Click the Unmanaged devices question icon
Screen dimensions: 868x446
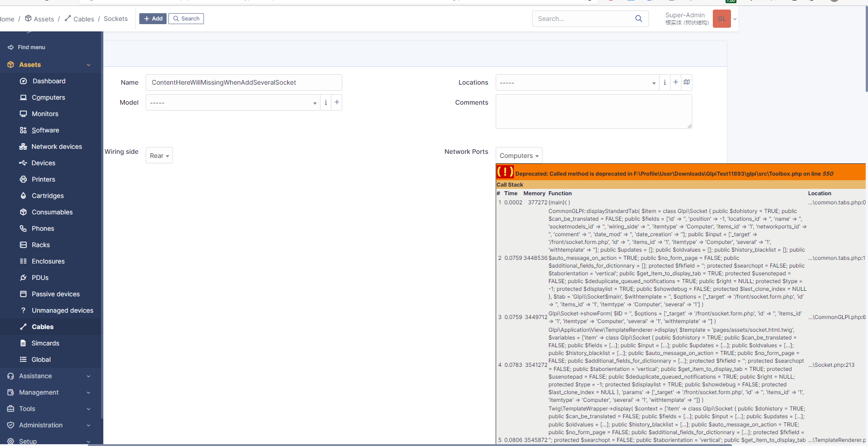(x=23, y=310)
